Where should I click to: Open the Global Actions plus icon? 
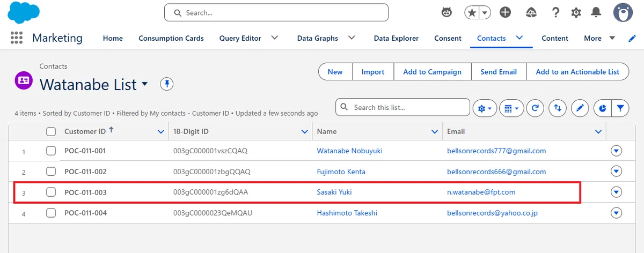click(x=505, y=12)
